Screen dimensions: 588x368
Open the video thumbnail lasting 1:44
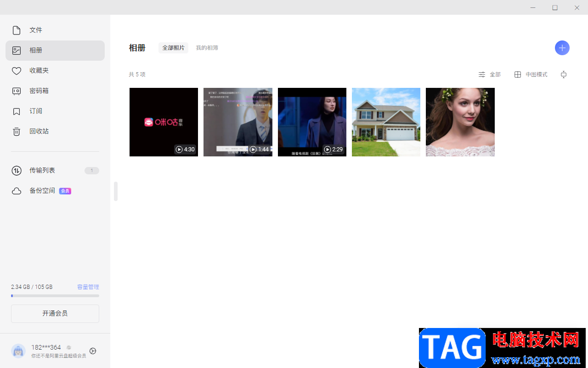pos(238,122)
